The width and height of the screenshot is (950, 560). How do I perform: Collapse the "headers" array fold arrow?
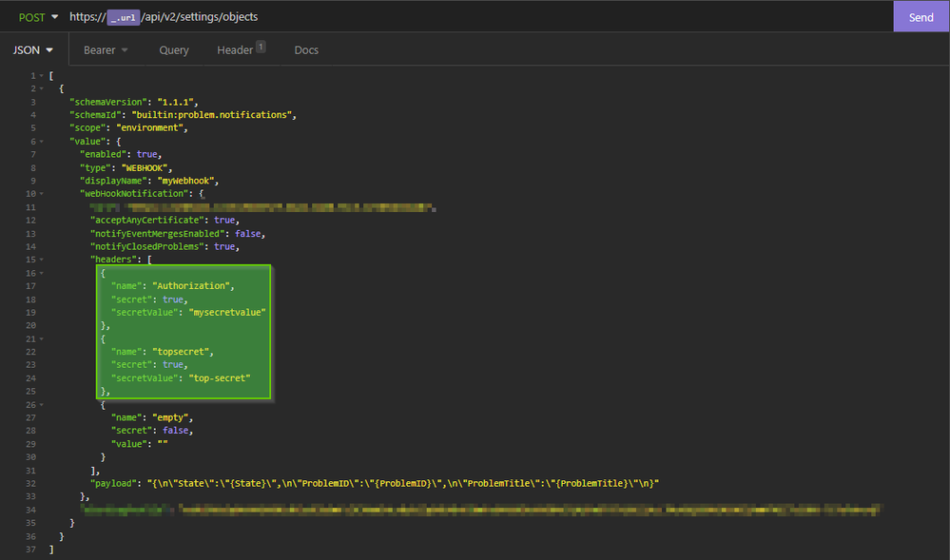click(x=41, y=260)
